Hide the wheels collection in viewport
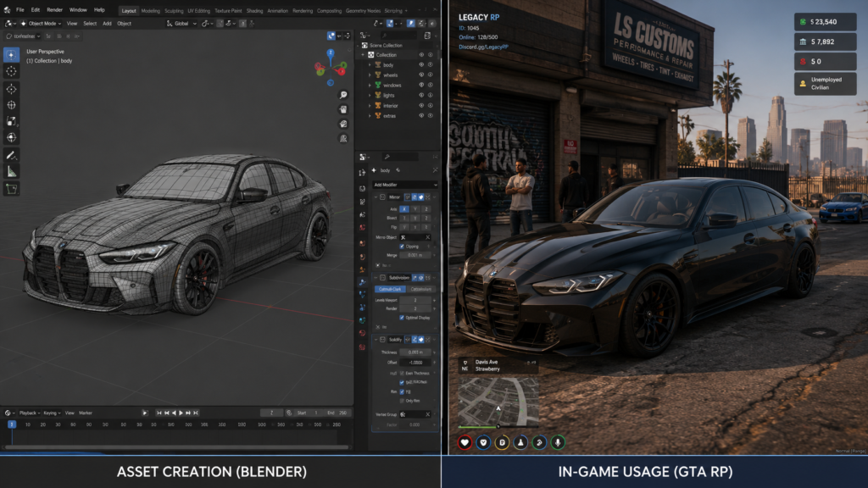Screen dimensions: 868x488 pyautogui.click(x=421, y=75)
